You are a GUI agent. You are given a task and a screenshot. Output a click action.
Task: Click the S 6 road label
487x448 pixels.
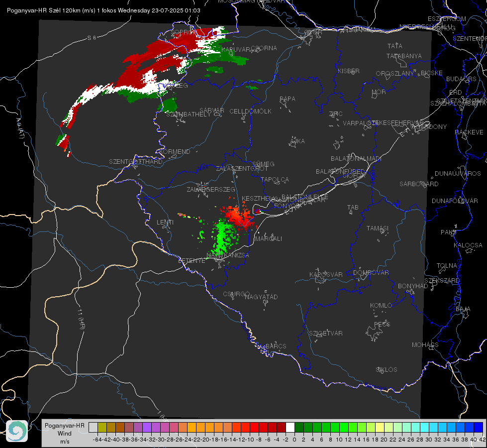click(x=92, y=38)
